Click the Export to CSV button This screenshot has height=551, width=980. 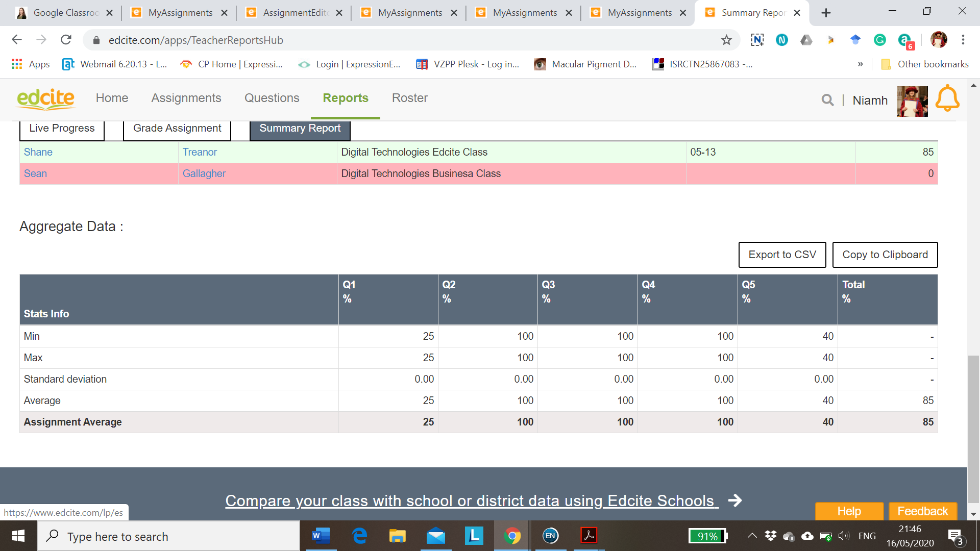pos(782,255)
